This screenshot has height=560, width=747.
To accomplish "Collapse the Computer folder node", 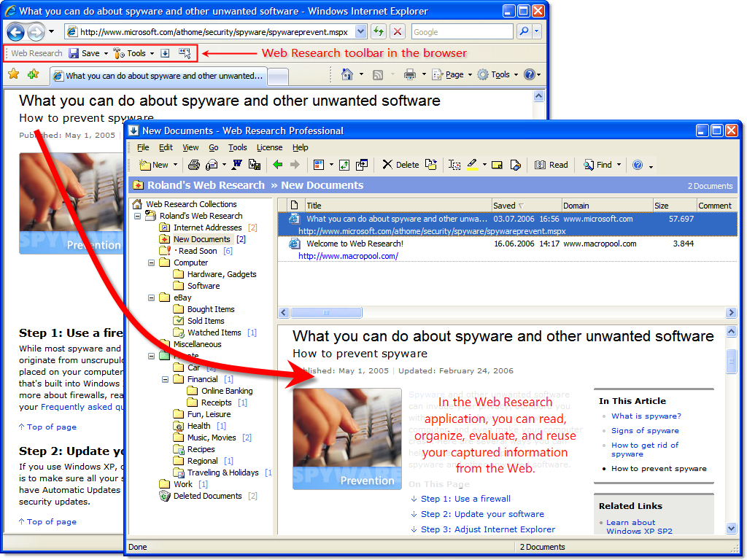I will click(151, 262).
